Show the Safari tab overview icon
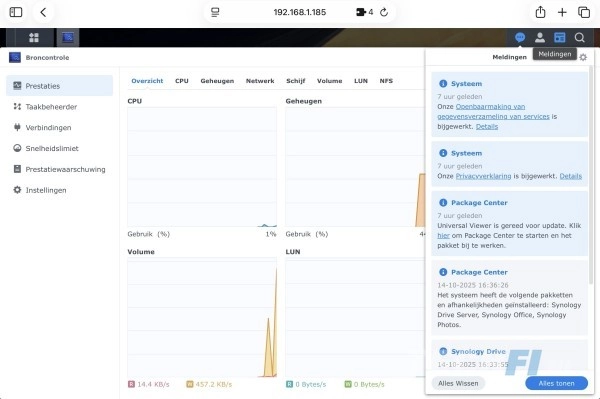The width and height of the screenshot is (600, 399). (x=584, y=12)
